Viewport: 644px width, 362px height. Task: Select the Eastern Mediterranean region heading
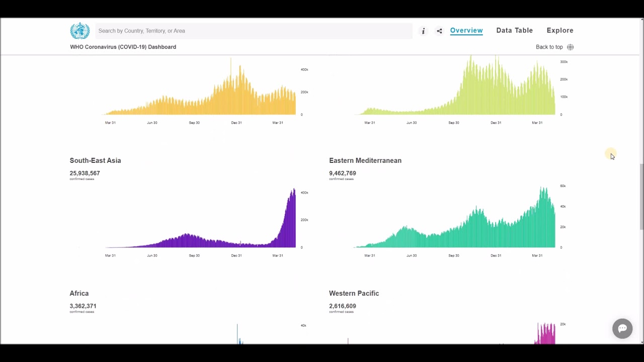[365, 160]
